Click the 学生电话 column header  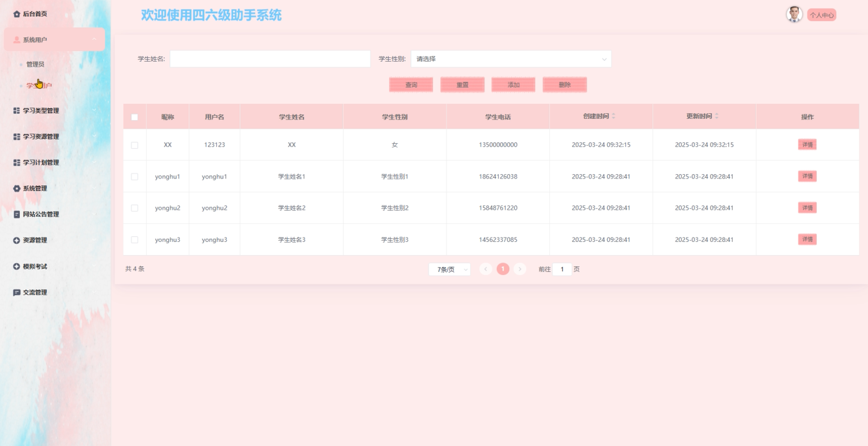point(498,117)
